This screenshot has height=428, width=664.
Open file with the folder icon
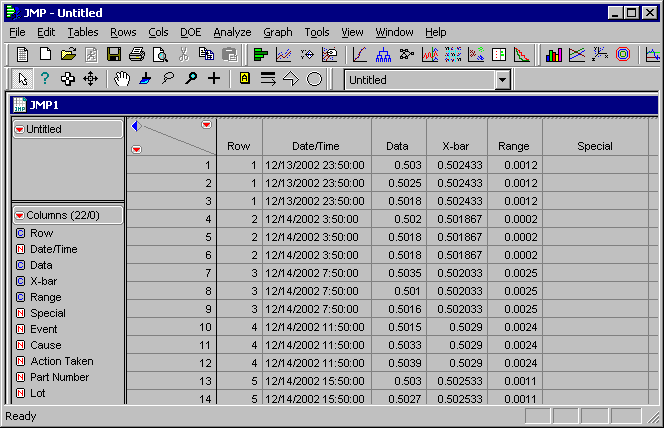pyautogui.click(x=68, y=54)
